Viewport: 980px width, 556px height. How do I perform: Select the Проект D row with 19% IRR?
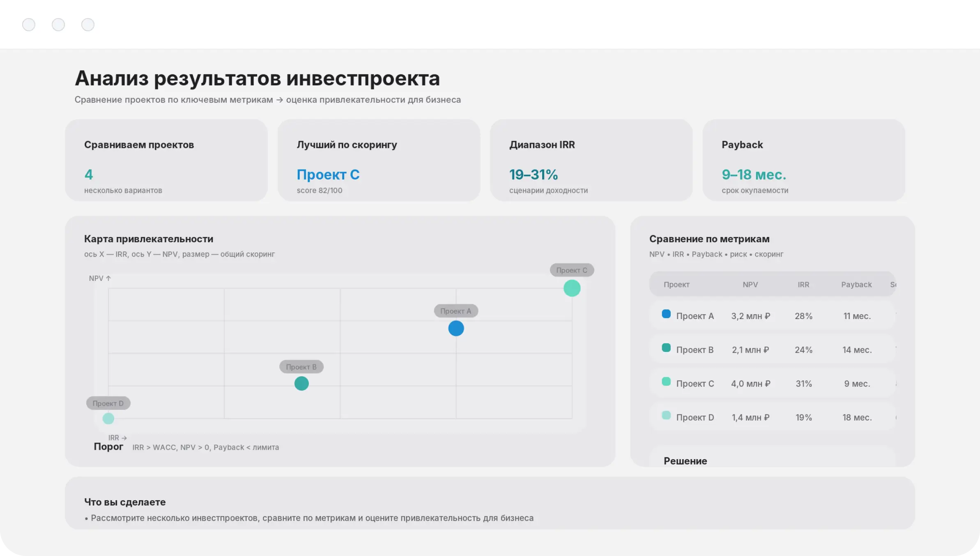[772, 417]
